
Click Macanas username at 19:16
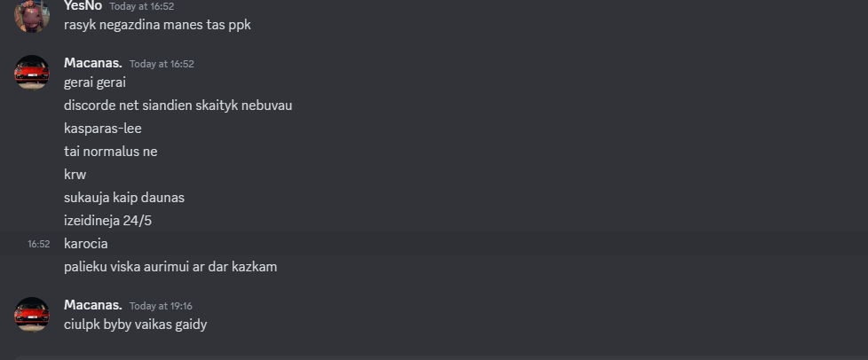93,305
